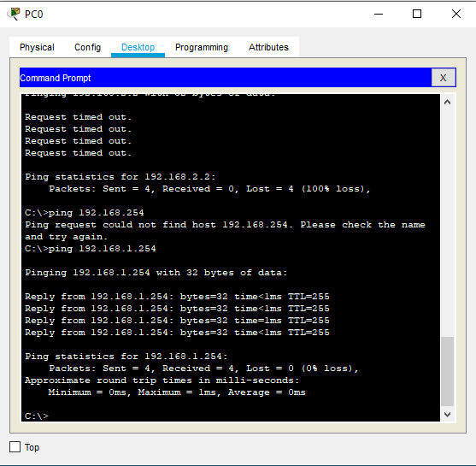Click the C:\> prompt at the bottom
This screenshot has height=466, width=476.
click(x=37, y=416)
